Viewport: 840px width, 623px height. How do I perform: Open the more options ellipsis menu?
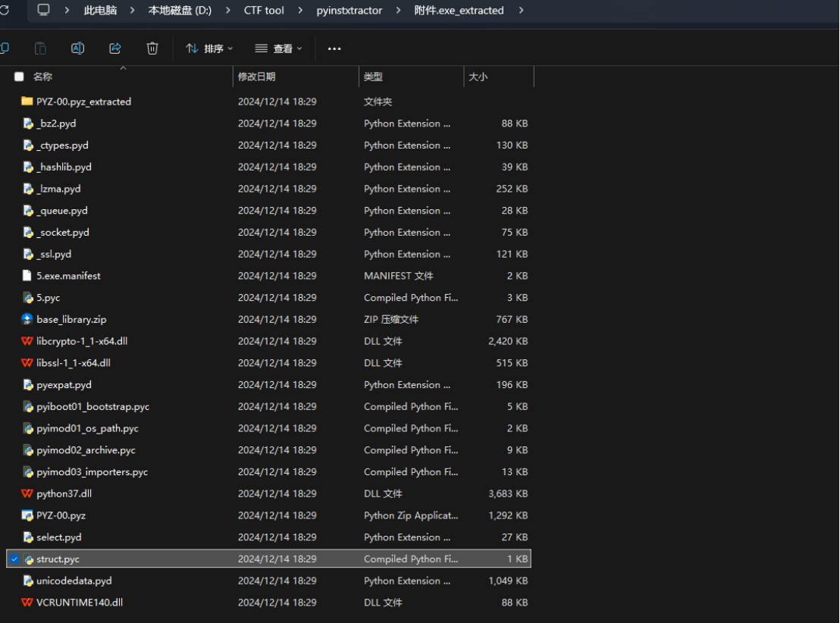pyautogui.click(x=334, y=49)
